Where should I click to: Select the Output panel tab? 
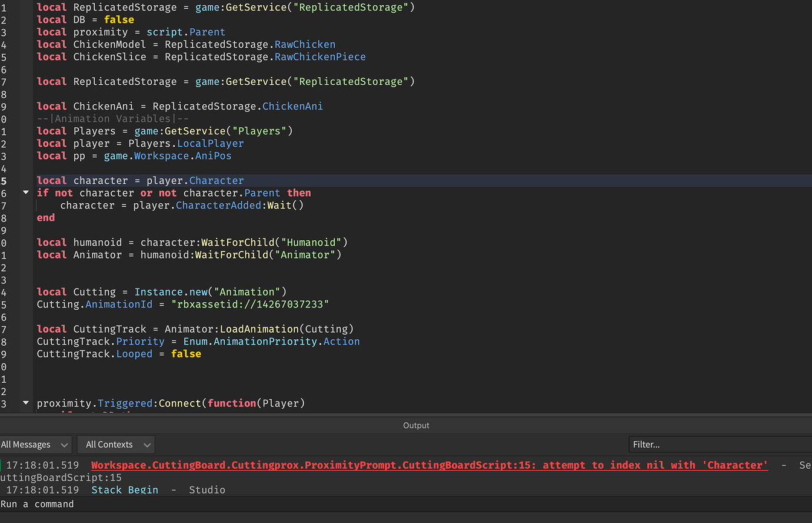click(416, 425)
